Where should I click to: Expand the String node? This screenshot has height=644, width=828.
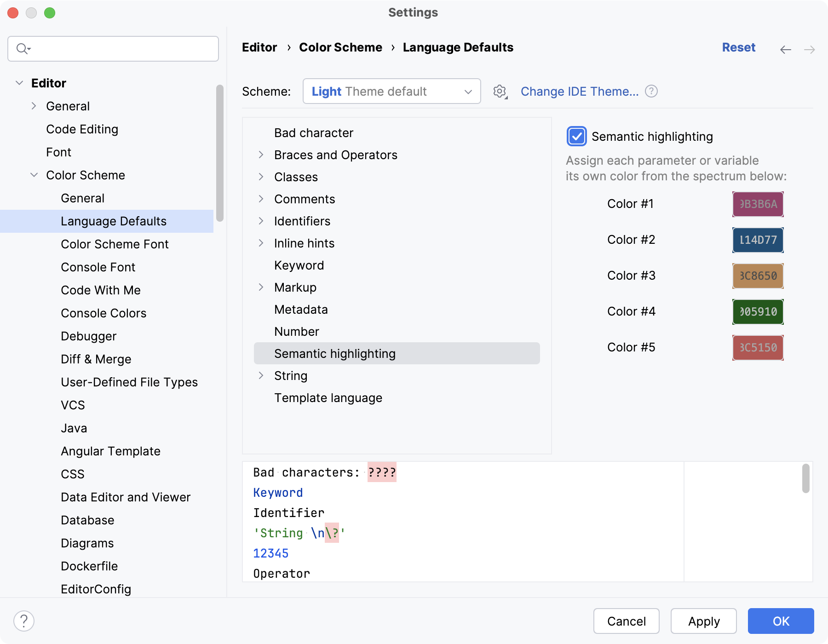[x=261, y=375]
